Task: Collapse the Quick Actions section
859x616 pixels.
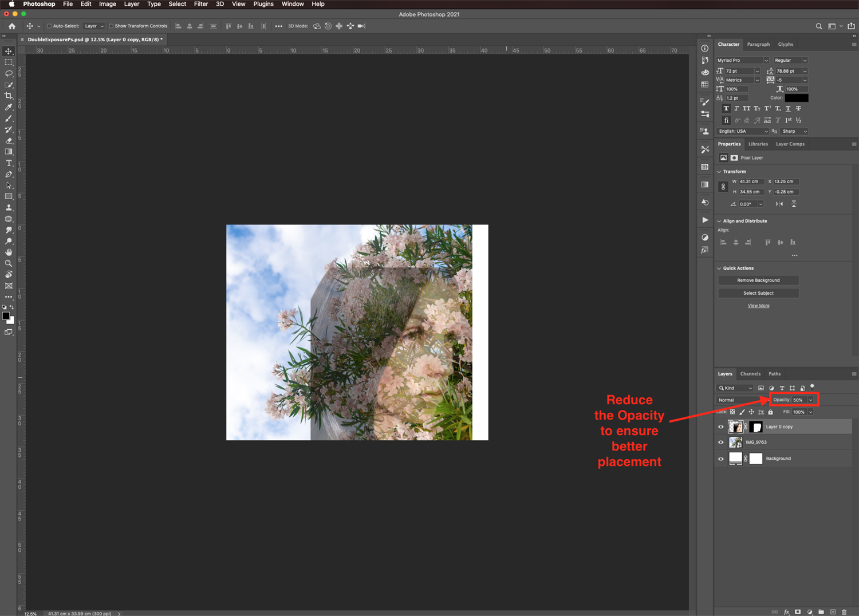Action: click(719, 268)
